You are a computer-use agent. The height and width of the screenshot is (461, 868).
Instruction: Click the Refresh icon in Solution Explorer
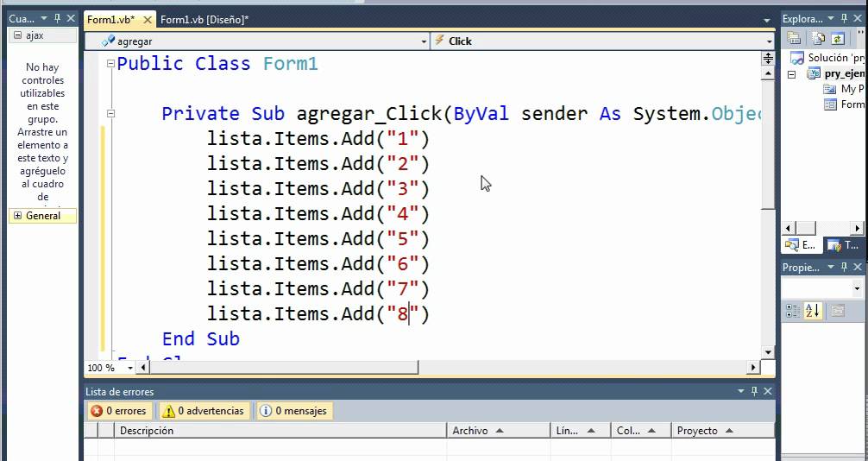pyautogui.click(x=838, y=38)
